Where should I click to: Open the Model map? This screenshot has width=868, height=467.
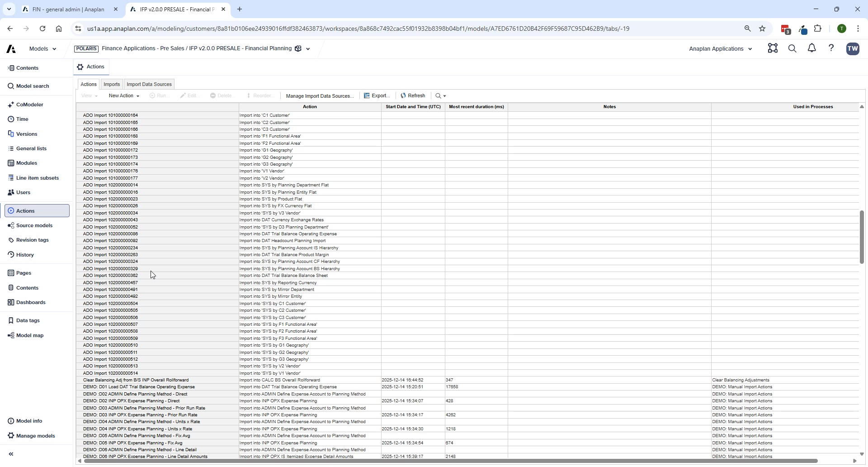tap(29, 335)
